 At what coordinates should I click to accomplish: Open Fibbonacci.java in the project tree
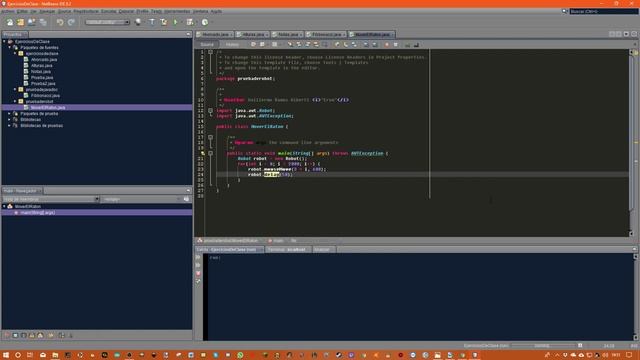45,96
